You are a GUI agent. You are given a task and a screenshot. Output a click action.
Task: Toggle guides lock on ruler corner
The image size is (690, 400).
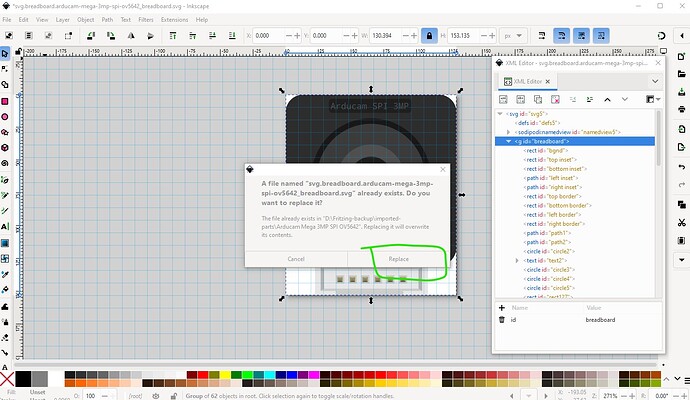[18, 51]
